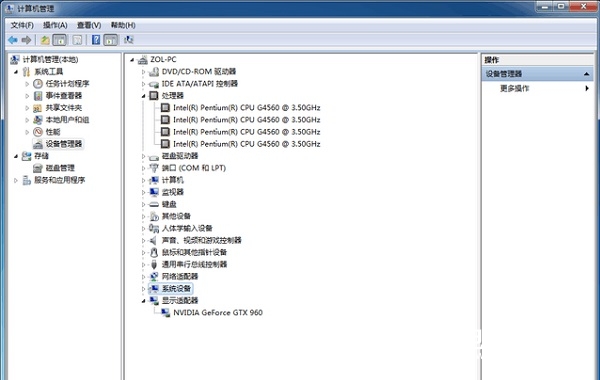Click the IDE ATA/ATAPI 控制器 icon
Viewport: 600px width, 380px height.
tap(154, 84)
